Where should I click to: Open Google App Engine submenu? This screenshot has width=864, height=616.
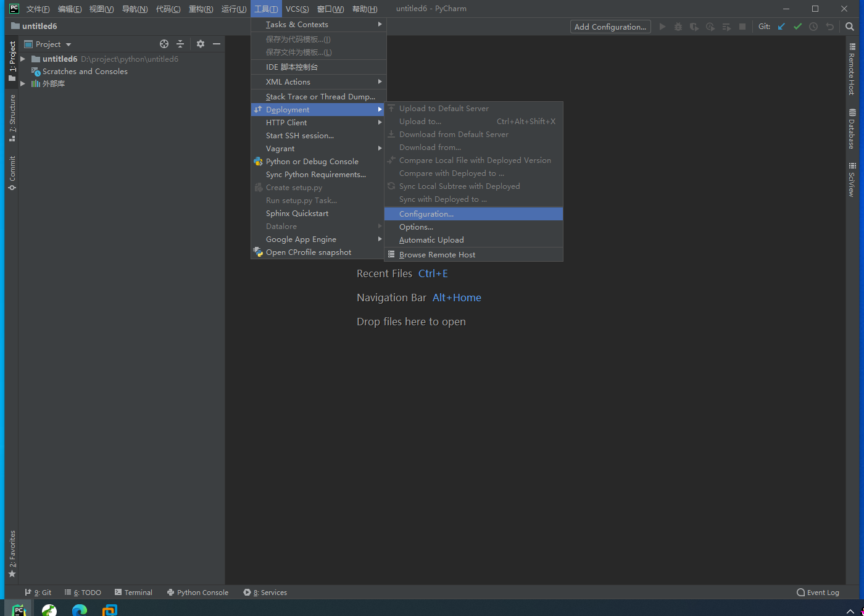318,239
